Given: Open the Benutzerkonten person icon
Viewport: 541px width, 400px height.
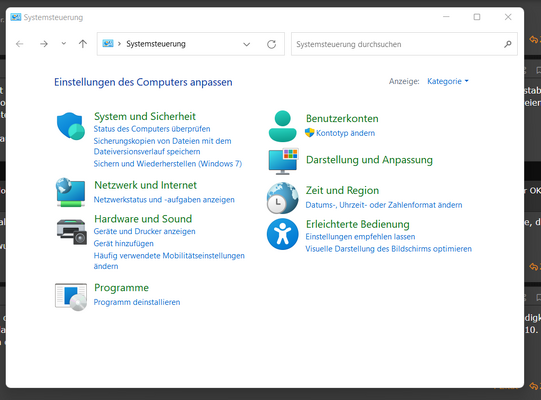Looking at the screenshot, I should 283,126.
